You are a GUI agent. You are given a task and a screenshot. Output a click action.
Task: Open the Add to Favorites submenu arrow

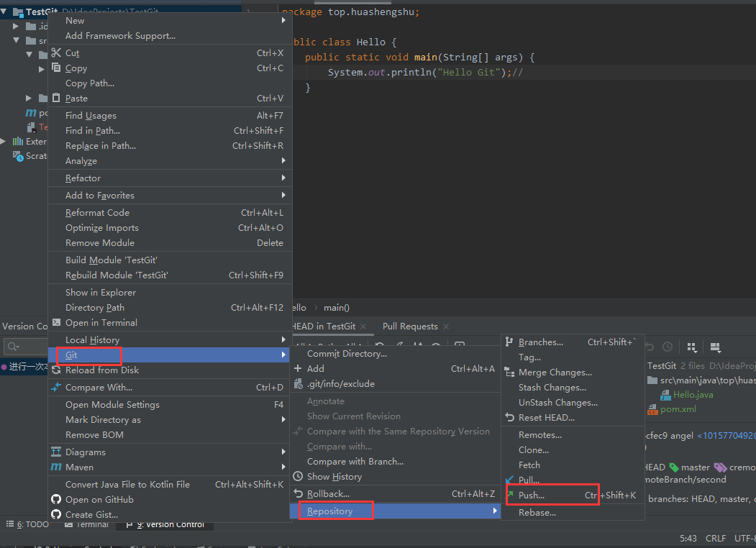pyautogui.click(x=283, y=195)
